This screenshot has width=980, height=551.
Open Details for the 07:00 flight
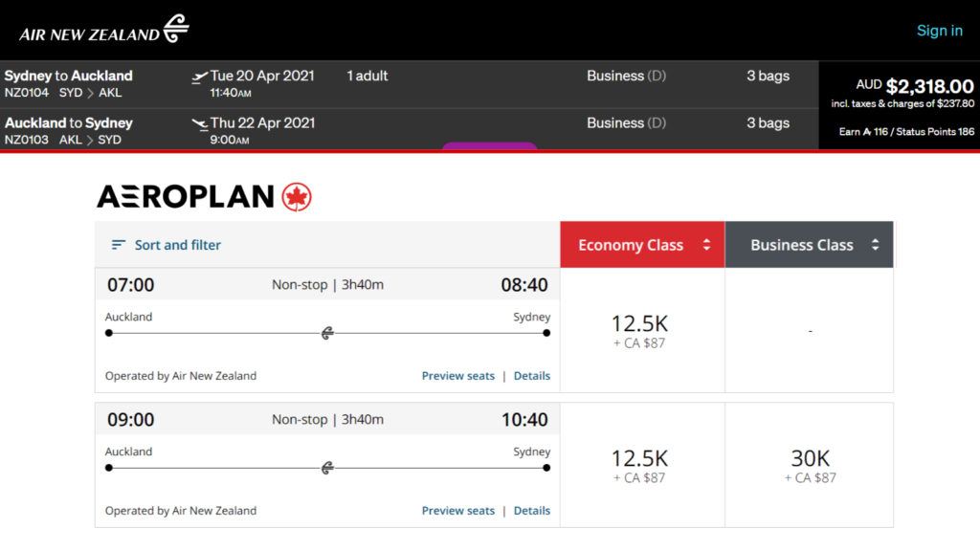coord(532,375)
